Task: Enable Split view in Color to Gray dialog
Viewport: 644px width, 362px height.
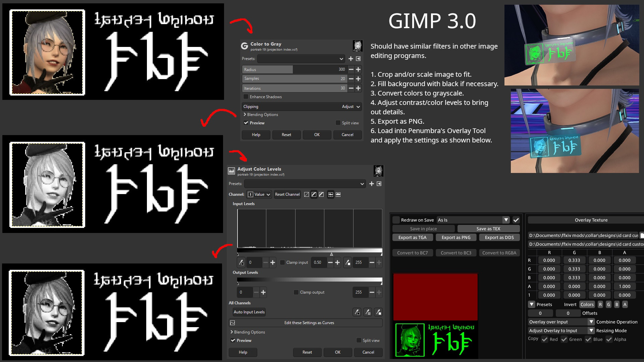Action: (338, 123)
